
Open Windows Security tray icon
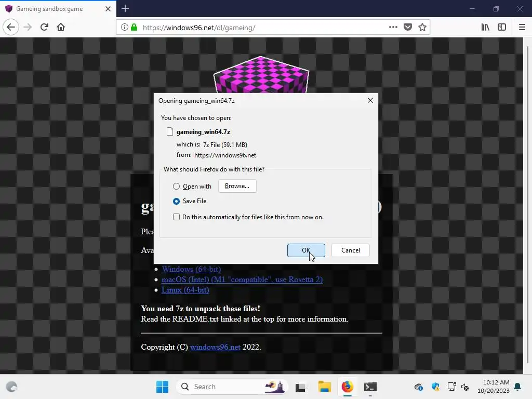[x=435, y=387]
